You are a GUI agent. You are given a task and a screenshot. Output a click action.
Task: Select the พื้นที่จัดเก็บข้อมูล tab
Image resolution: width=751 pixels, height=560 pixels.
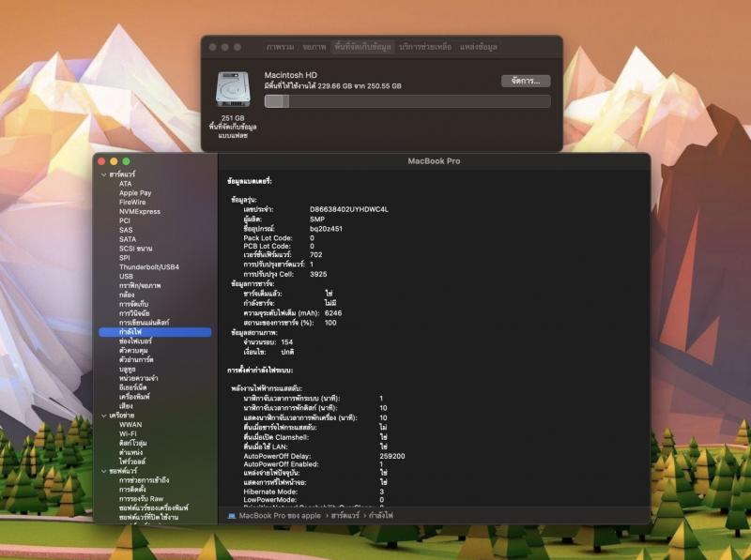pyautogui.click(x=362, y=47)
